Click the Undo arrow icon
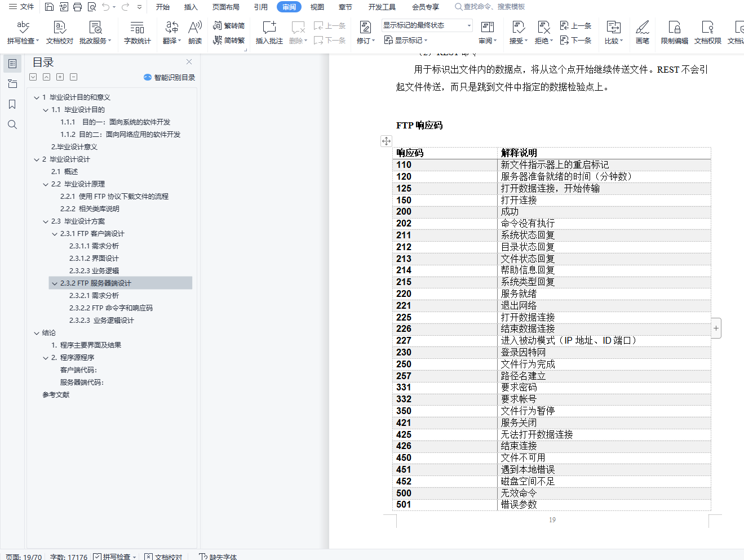The image size is (744, 560). (105, 7)
